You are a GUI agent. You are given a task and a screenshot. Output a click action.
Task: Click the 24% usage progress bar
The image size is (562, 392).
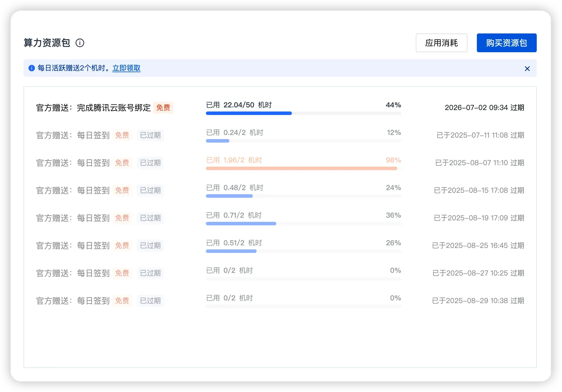pyautogui.click(x=303, y=196)
